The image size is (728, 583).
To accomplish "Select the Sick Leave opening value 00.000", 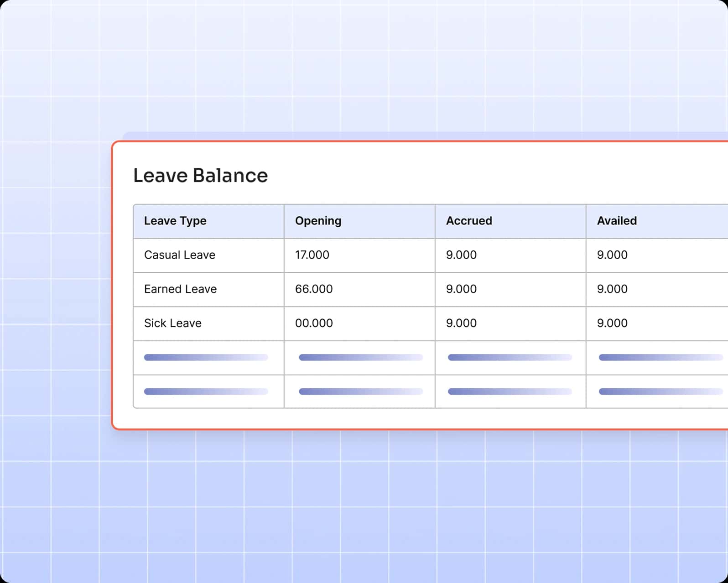I will [314, 323].
